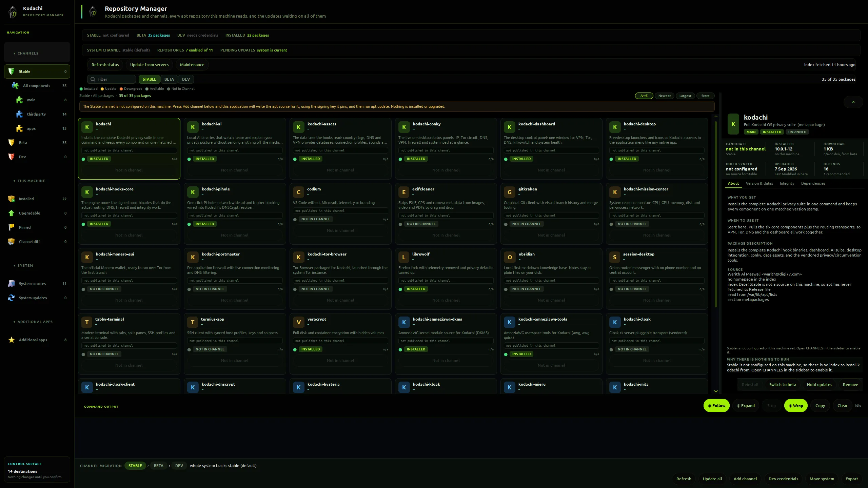Viewport: 868px width, 488px height.
Task: Click Switch to beta button
Action: (x=782, y=385)
